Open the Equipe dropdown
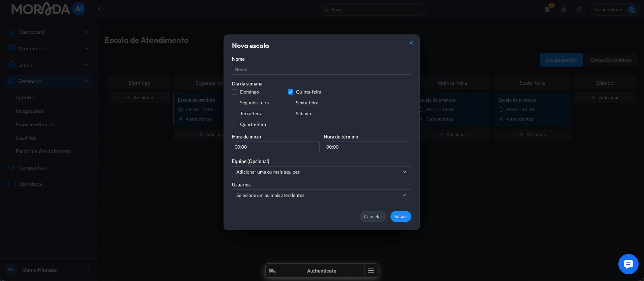 coord(321,172)
